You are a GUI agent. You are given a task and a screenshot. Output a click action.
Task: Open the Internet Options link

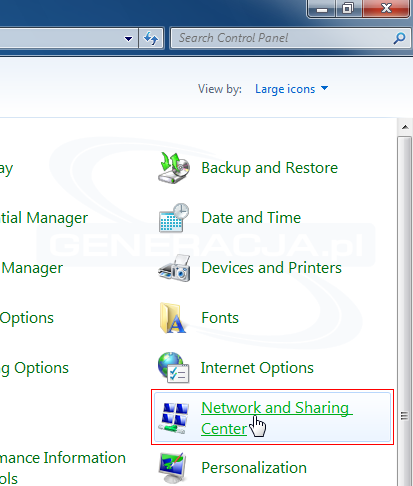257,368
